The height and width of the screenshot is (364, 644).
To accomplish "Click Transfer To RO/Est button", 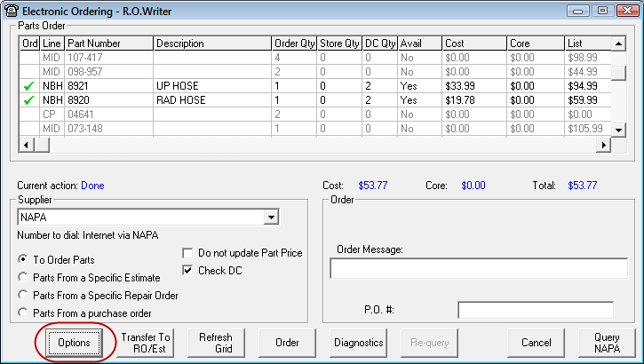I will (x=146, y=343).
